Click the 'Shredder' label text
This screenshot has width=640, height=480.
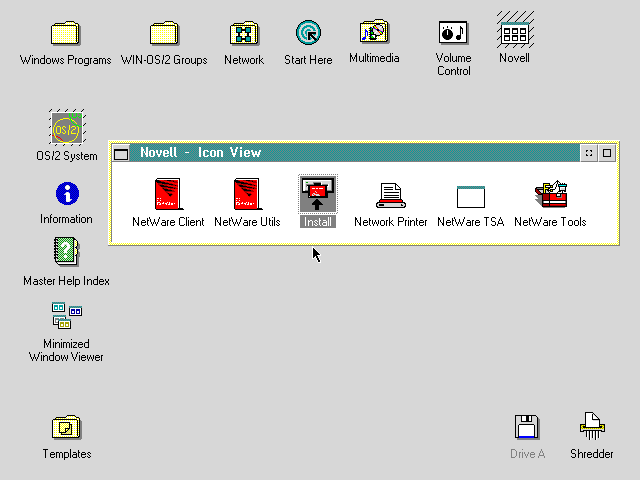(592, 454)
